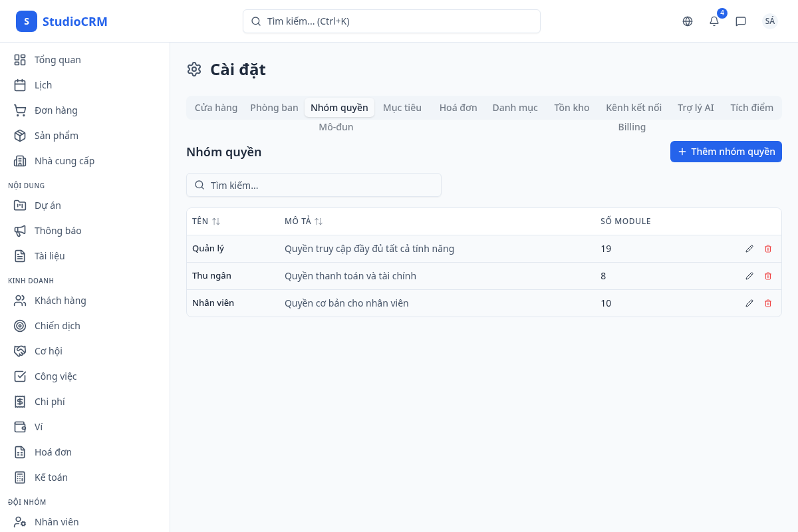Edit the Quản lý role pencil icon
The image size is (798, 532).
pos(749,249)
